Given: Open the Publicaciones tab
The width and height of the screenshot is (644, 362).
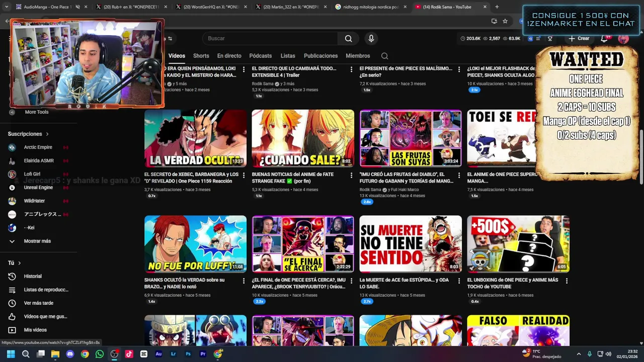Looking at the screenshot, I should [x=320, y=56].
